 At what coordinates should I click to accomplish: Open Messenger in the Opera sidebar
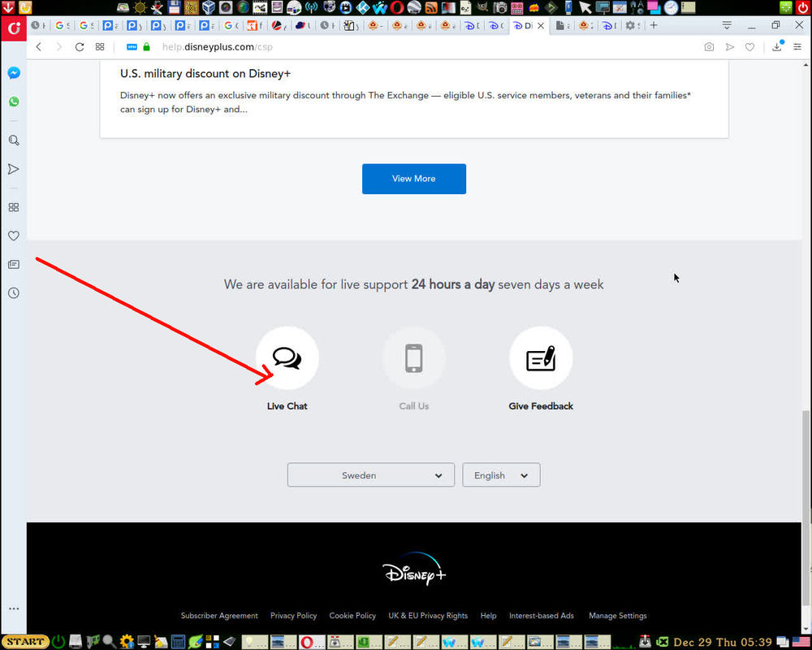coord(14,73)
